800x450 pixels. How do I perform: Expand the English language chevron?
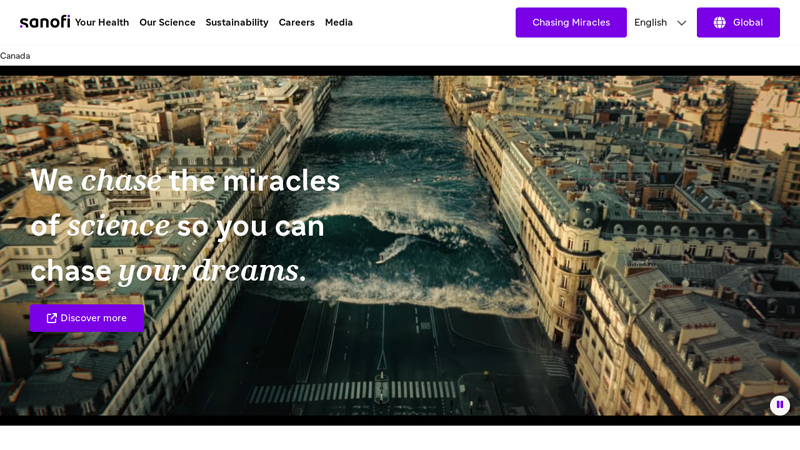point(681,23)
